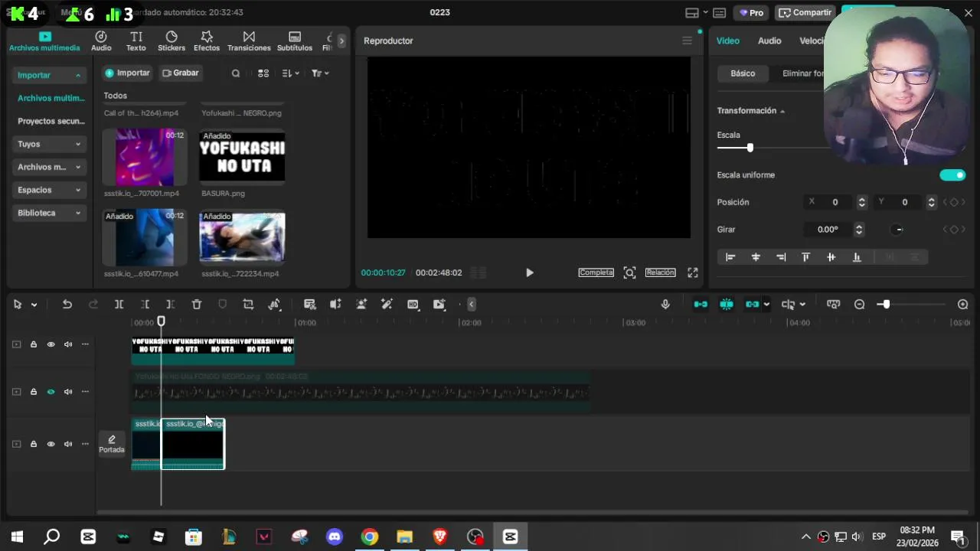Click the Grabar record button
The height and width of the screenshot is (551, 980).
pyautogui.click(x=181, y=73)
